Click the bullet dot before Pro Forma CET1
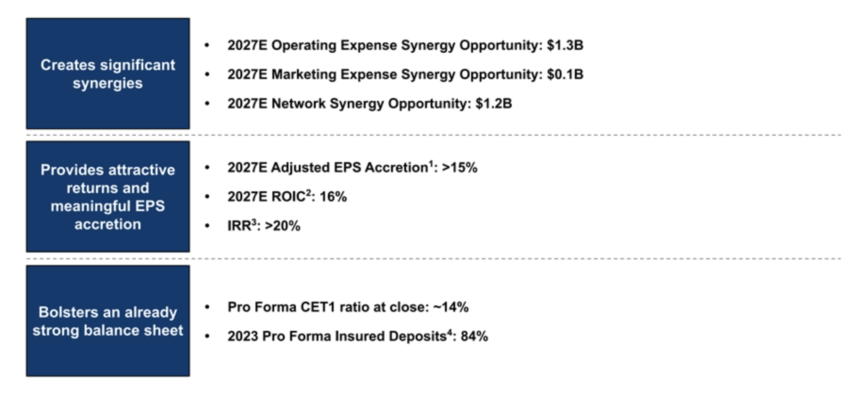Viewport: 868px width, 393px height. [x=207, y=307]
